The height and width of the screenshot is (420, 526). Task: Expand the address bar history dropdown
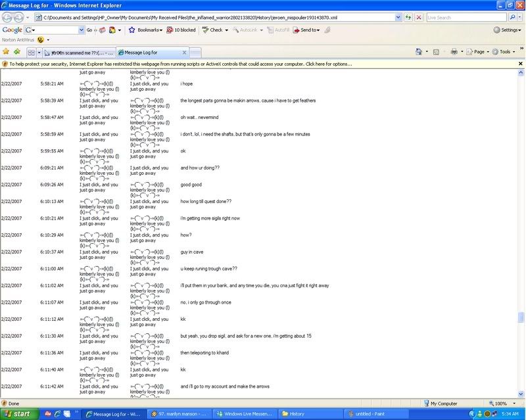398,18
